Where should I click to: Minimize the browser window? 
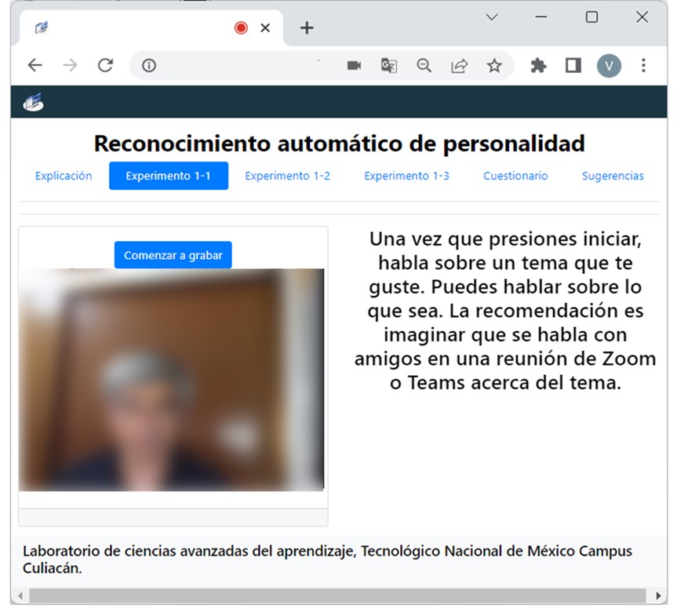point(541,16)
